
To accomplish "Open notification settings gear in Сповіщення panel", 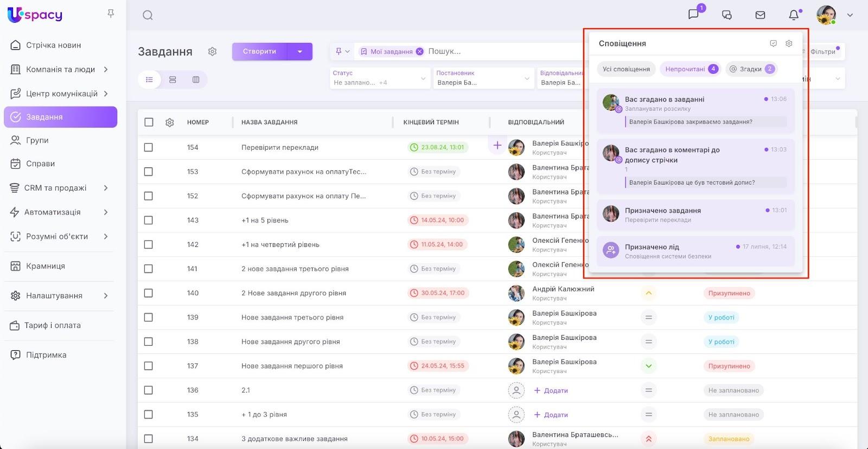I will pyautogui.click(x=789, y=43).
